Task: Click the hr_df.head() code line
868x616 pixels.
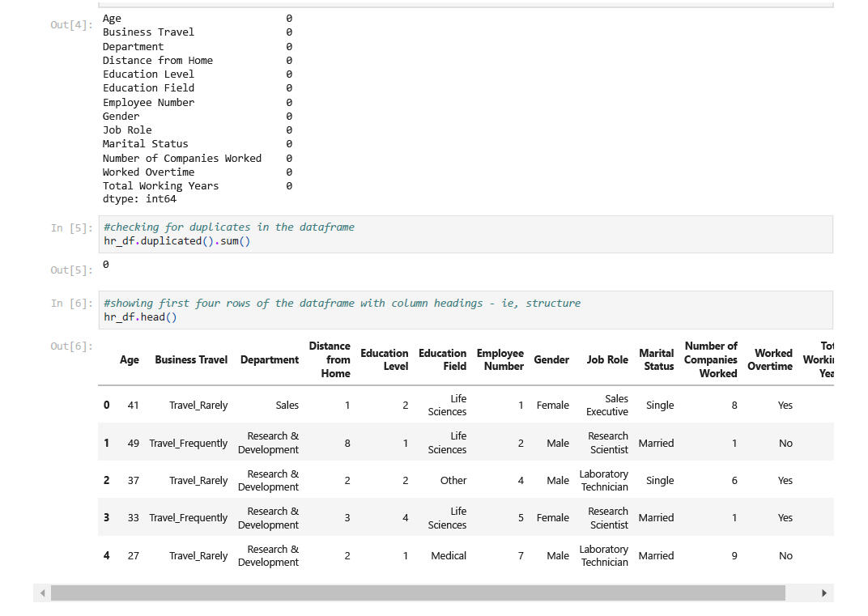Action: click(x=140, y=317)
